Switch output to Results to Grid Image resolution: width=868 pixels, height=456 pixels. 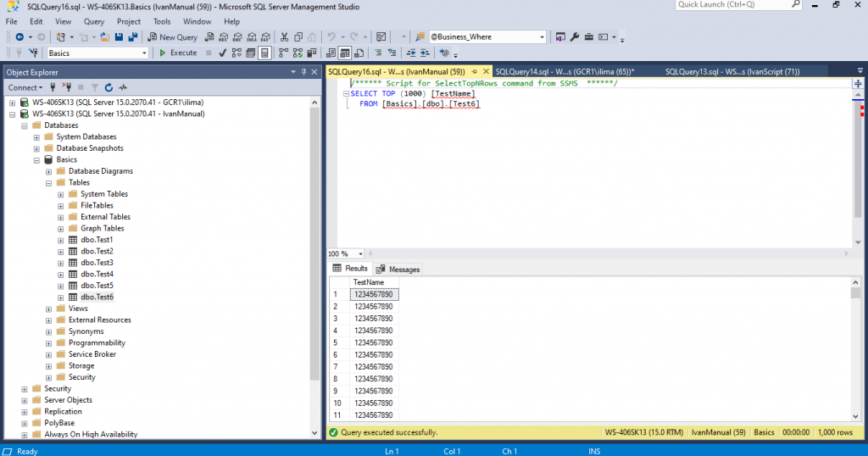(x=345, y=53)
